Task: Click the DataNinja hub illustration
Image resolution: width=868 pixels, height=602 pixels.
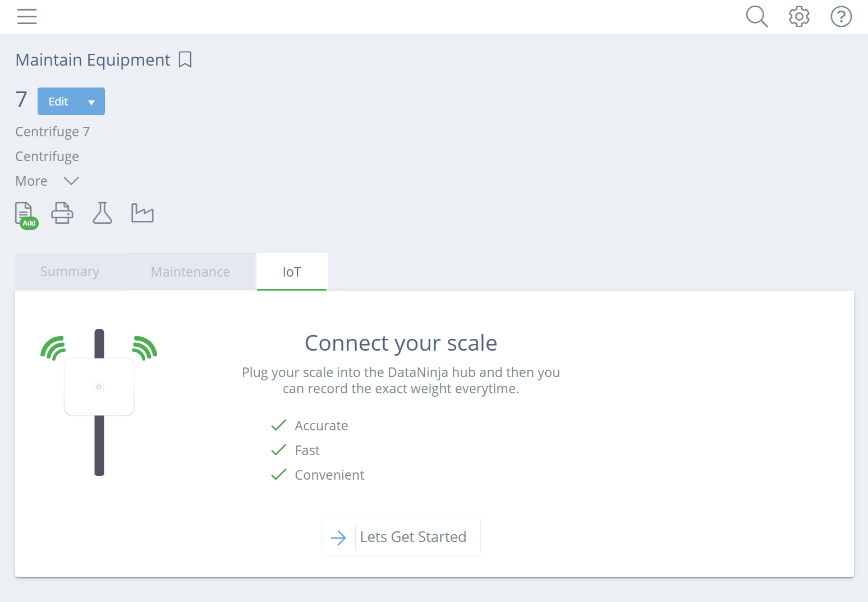Action: (x=99, y=402)
